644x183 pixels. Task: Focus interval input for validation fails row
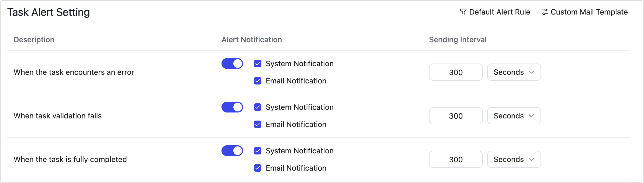[x=456, y=116]
